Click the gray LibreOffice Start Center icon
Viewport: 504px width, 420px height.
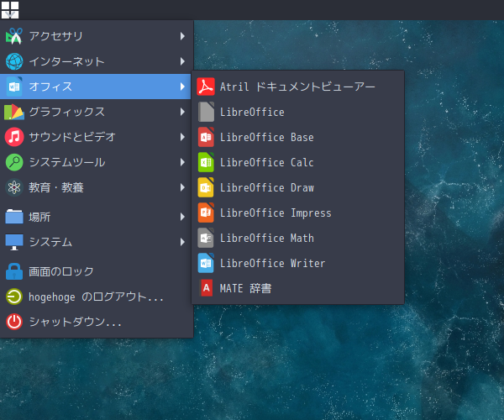coord(206,112)
